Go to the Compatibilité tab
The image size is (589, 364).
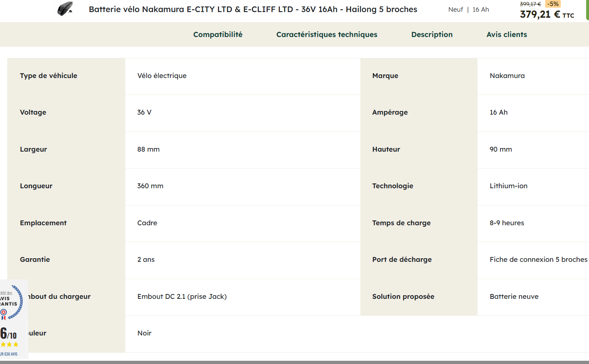click(x=218, y=35)
